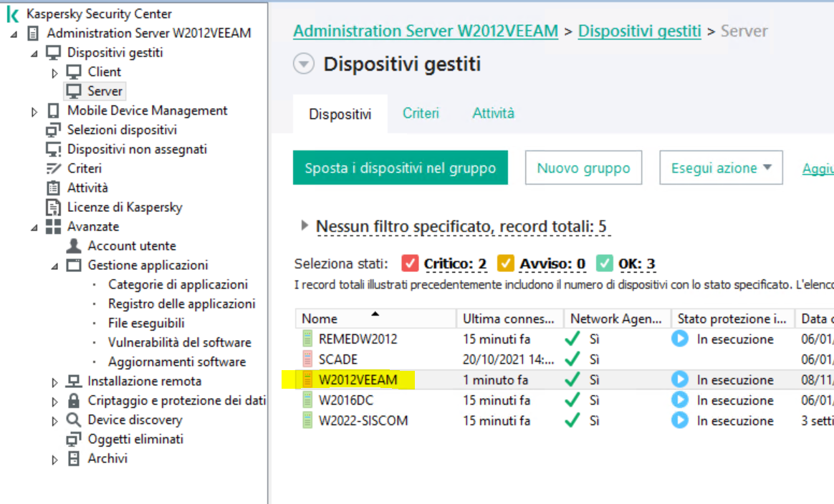Image resolution: width=834 pixels, height=504 pixels.
Task: Select Aggiornamenti software in the tree
Action: coord(176,362)
